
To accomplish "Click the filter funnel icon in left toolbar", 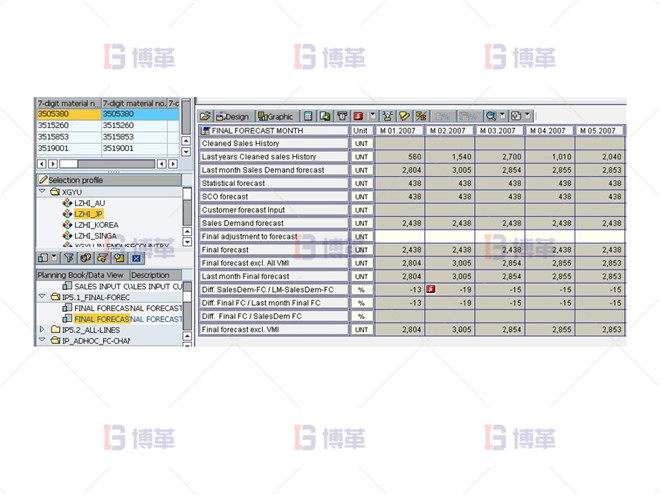I will point(68,259).
